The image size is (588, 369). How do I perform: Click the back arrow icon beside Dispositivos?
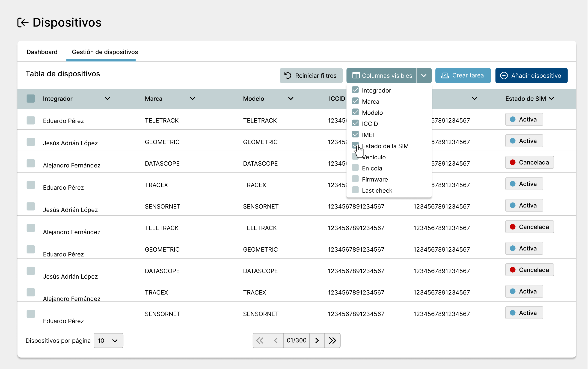(x=23, y=22)
